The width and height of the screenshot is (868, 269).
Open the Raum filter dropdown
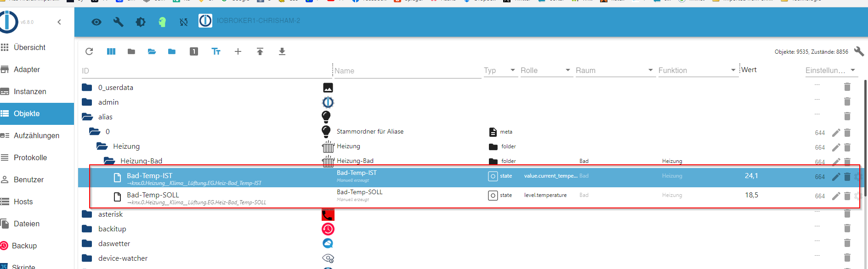tap(615, 70)
